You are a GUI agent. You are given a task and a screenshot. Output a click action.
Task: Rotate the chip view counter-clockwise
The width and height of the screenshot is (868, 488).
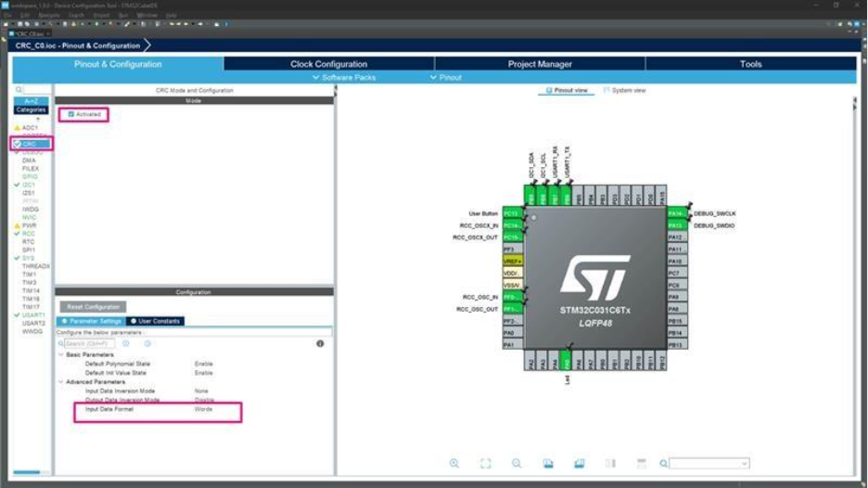[579, 463]
